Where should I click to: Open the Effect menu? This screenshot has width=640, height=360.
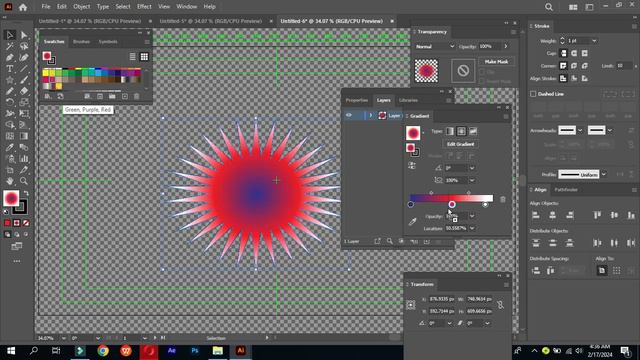point(144,7)
